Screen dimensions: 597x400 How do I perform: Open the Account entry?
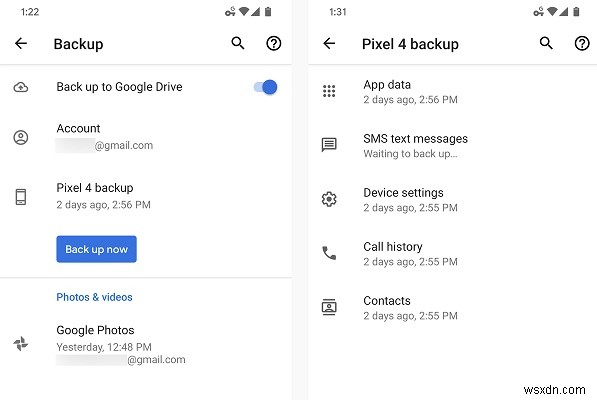coord(146,137)
